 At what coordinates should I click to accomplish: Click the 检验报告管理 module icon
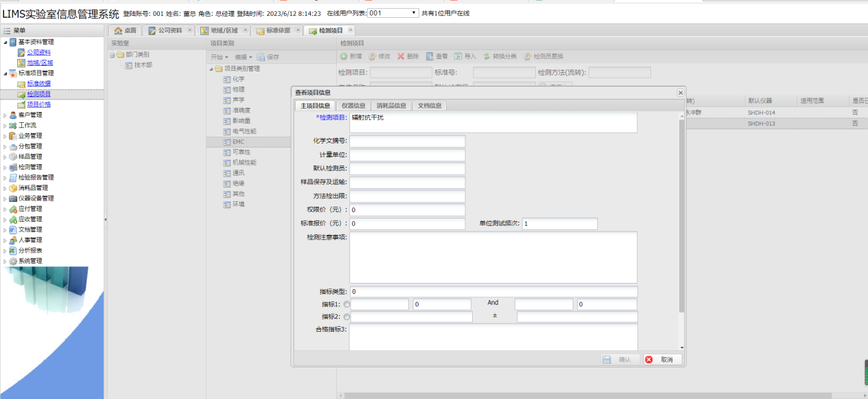[13, 177]
